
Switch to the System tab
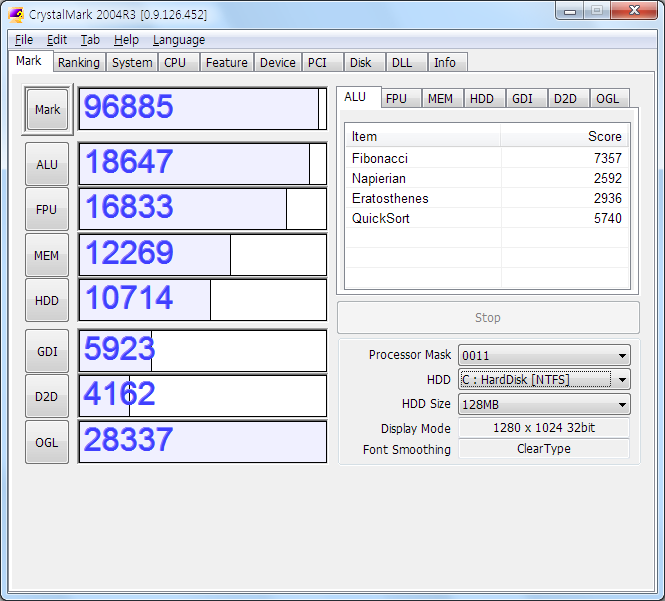132,62
